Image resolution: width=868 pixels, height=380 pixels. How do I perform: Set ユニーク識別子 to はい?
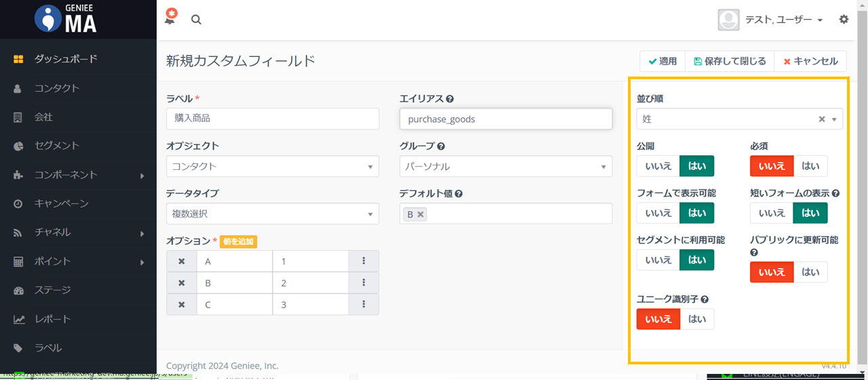pos(696,318)
